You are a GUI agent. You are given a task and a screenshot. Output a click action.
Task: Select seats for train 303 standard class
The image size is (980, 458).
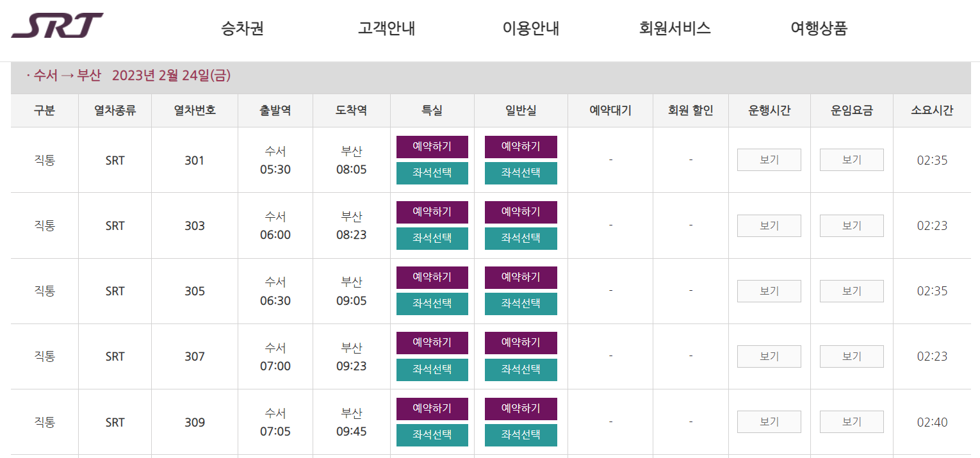pos(521,238)
